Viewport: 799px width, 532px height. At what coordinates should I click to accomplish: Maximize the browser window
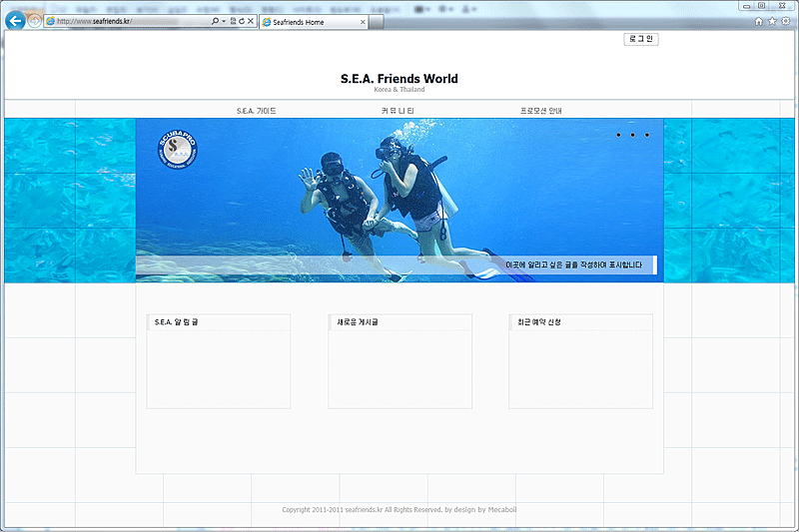(x=761, y=6)
